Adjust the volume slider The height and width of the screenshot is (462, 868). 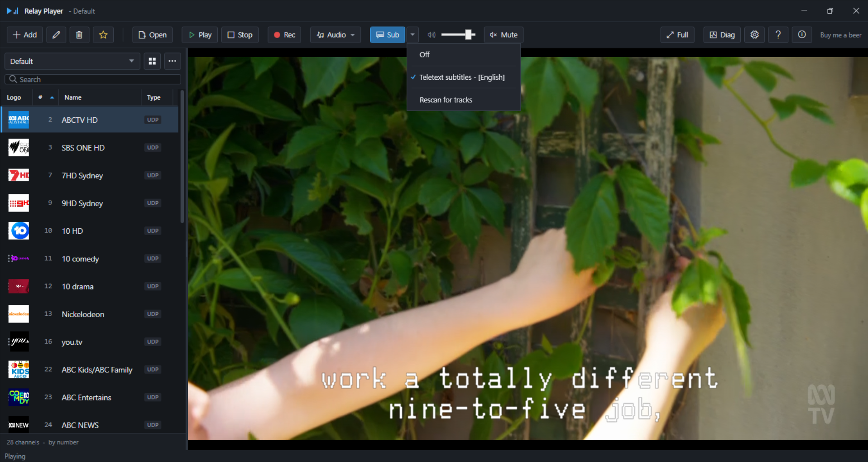coord(458,35)
